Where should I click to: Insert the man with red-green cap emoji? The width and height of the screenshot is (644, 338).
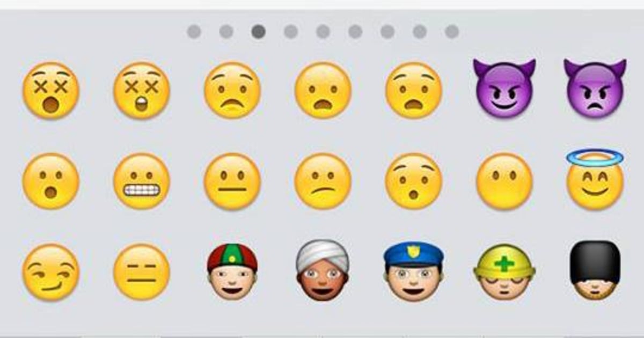(x=232, y=271)
